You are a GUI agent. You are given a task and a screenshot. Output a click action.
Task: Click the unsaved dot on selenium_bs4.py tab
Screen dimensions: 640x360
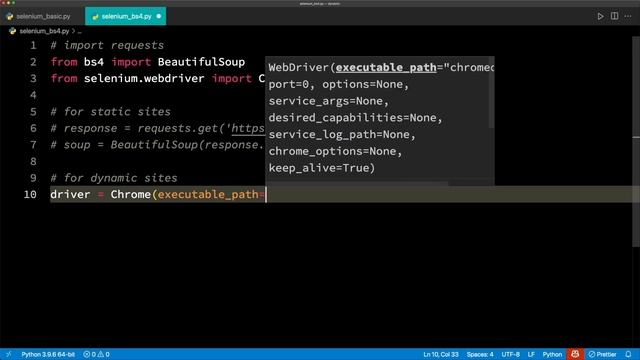click(159, 16)
